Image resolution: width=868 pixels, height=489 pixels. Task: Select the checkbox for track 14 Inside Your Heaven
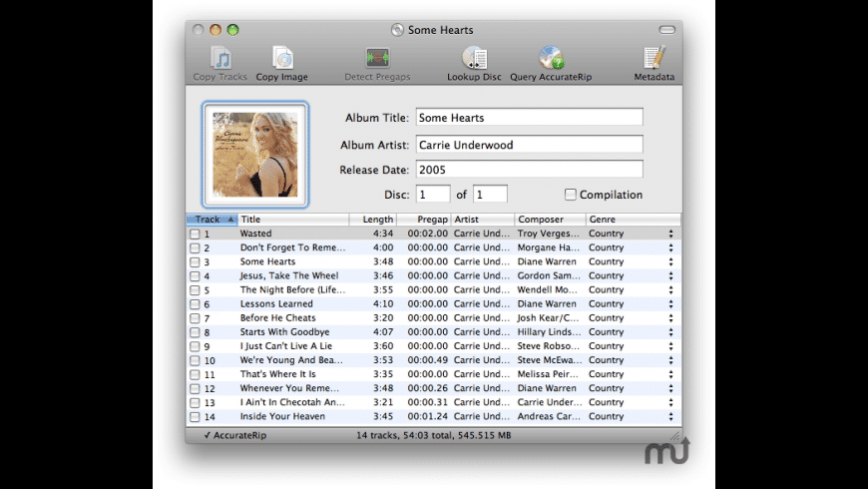pyautogui.click(x=195, y=416)
